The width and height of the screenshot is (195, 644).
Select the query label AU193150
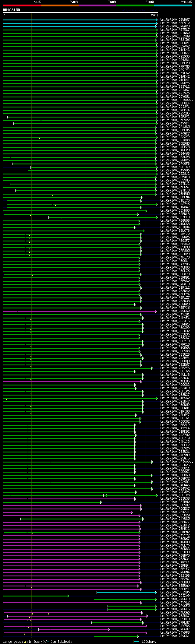[x=11, y=10]
